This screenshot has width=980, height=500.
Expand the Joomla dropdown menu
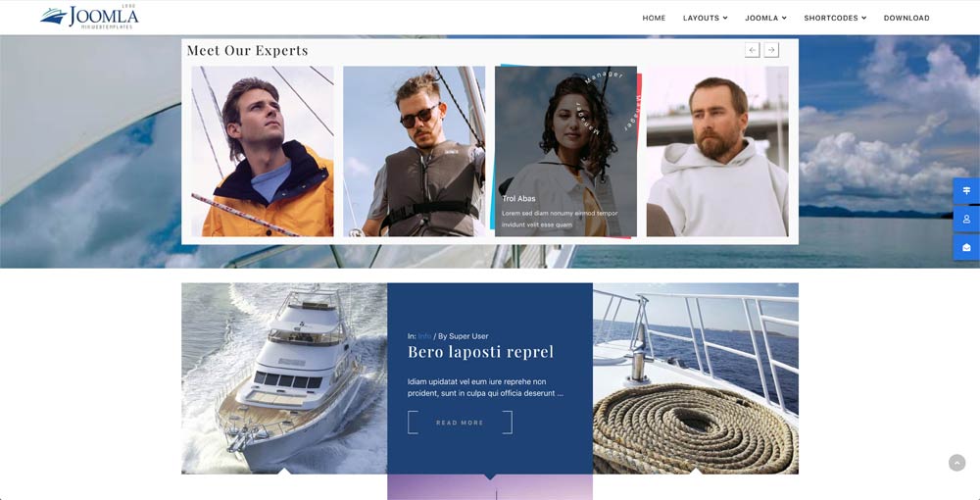765,18
